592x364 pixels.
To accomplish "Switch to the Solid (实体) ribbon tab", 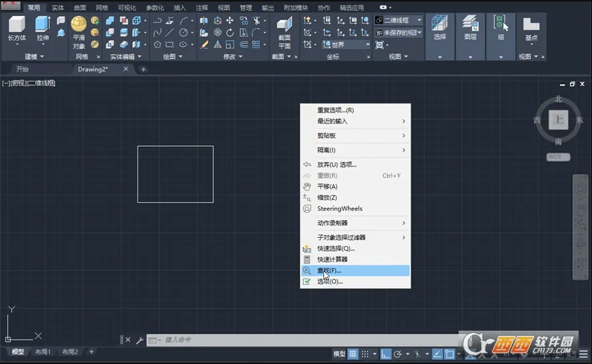I will [58, 7].
